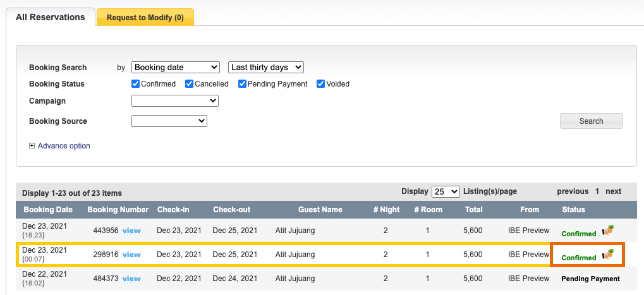Uncheck the Cancelled status checkbox
The width and height of the screenshot is (644, 295).
pos(190,84)
